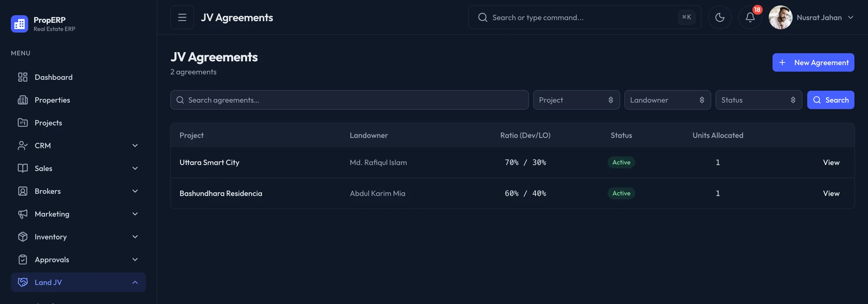View the Uttara Smart City agreement

pos(831,162)
